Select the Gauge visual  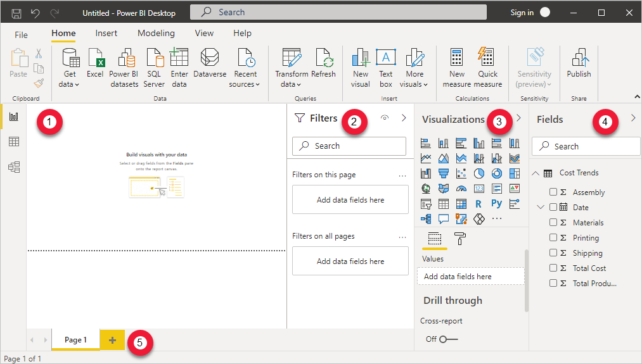click(461, 189)
